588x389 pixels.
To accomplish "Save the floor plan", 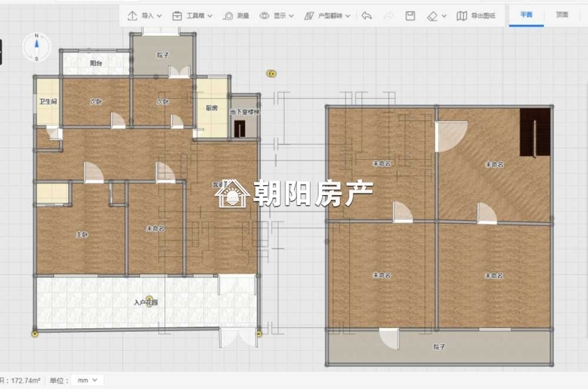I will pos(410,16).
